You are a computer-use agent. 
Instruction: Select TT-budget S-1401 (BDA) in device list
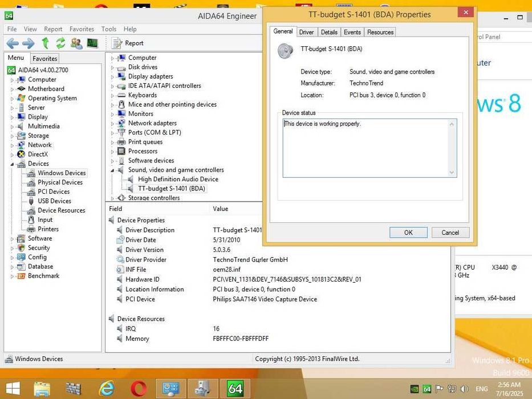click(171, 188)
